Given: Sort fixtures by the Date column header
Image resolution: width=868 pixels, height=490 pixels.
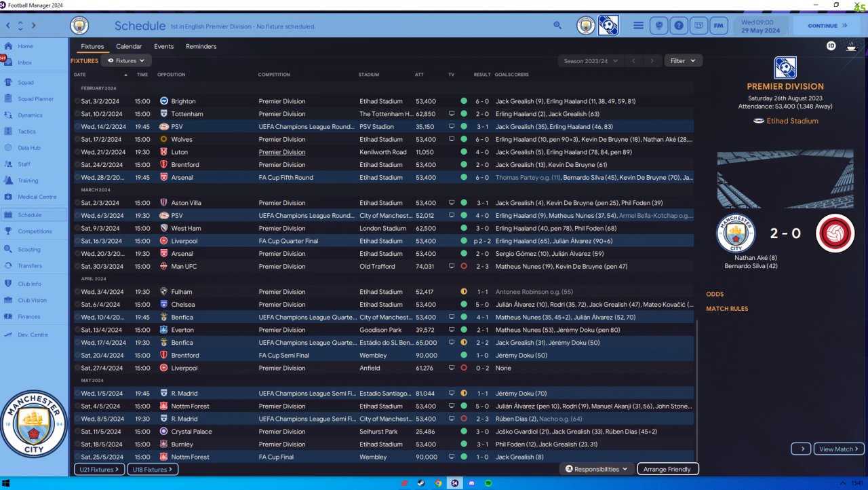Looking at the screenshot, I should tap(80, 75).
